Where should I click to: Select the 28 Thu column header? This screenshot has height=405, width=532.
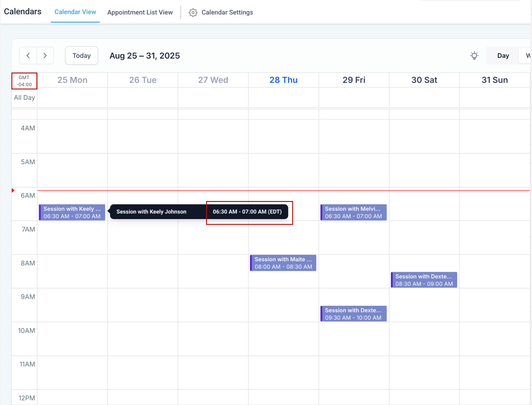point(283,80)
